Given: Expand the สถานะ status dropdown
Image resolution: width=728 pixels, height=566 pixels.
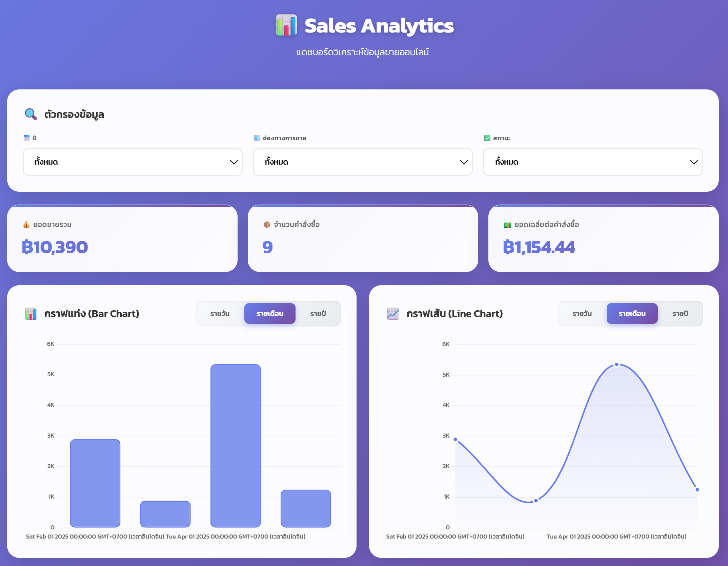Looking at the screenshot, I should (x=593, y=162).
